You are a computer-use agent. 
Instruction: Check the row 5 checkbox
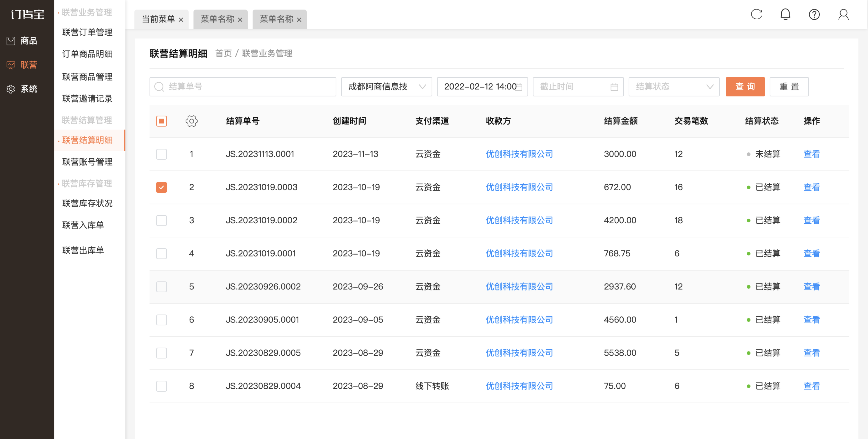click(161, 287)
